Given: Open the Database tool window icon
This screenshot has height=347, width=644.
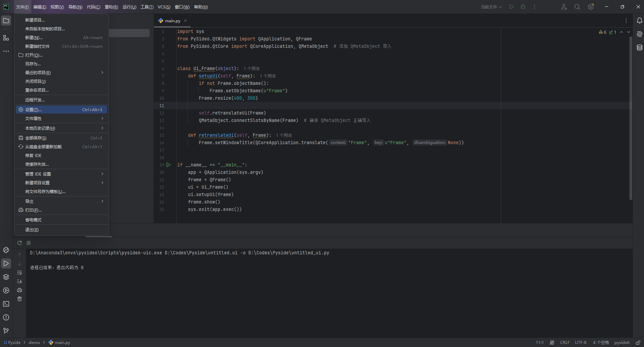Looking at the screenshot, I should pyautogui.click(x=639, y=48).
